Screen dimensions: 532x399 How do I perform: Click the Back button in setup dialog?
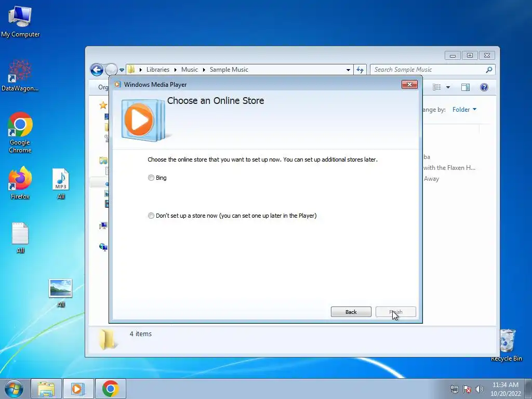click(351, 312)
